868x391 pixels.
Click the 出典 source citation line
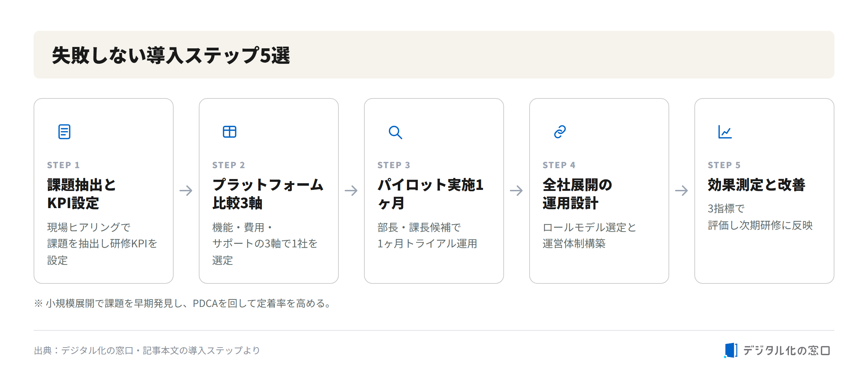(147, 350)
